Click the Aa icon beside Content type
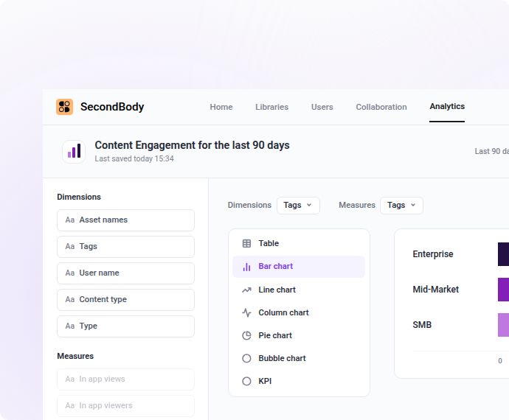 click(70, 299)
